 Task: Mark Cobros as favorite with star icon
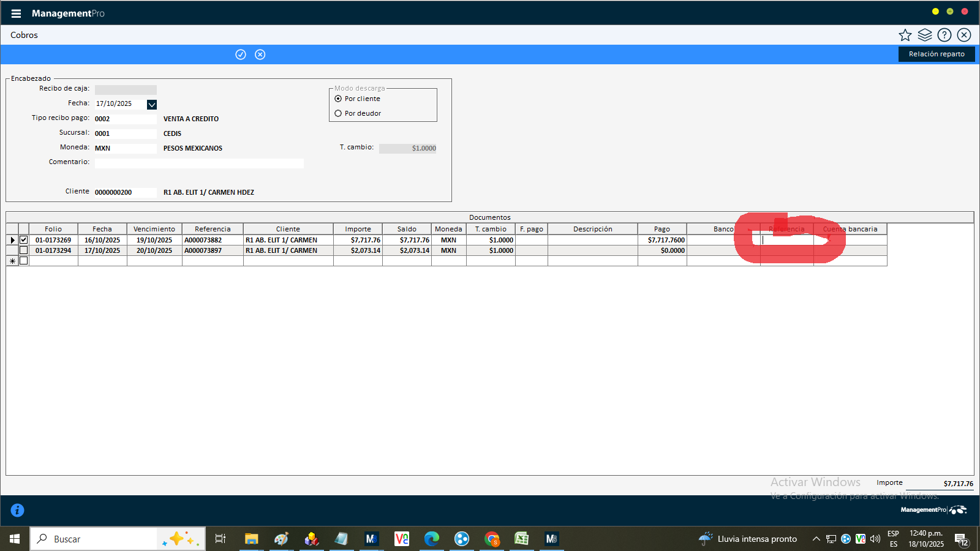(x=905, y=35)
